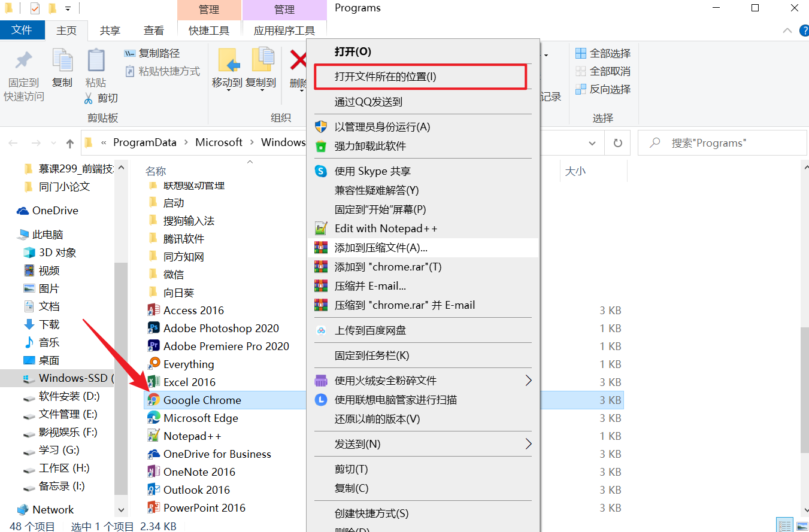Screen dimensions: 809x532
Task: Go up one folder level arrow
Action: [x=70, y=143]
